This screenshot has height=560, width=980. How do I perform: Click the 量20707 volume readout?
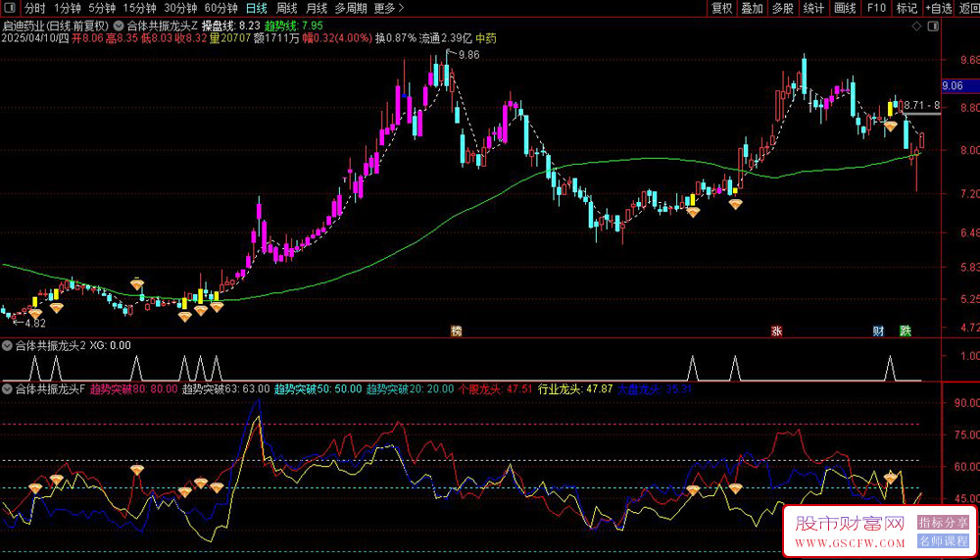(230, 38)
